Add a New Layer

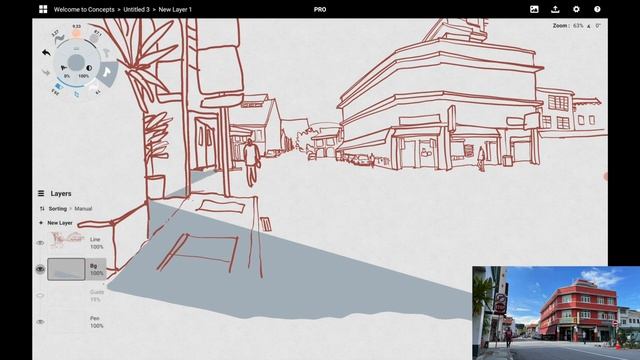pos(60,223)
